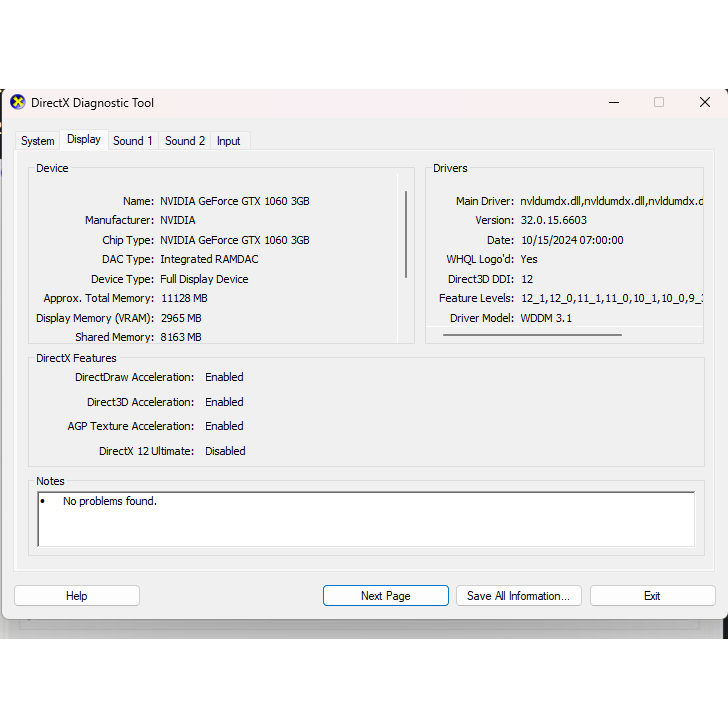Open the Sound 1 tab
728x728 pixels.
[133, 141]
